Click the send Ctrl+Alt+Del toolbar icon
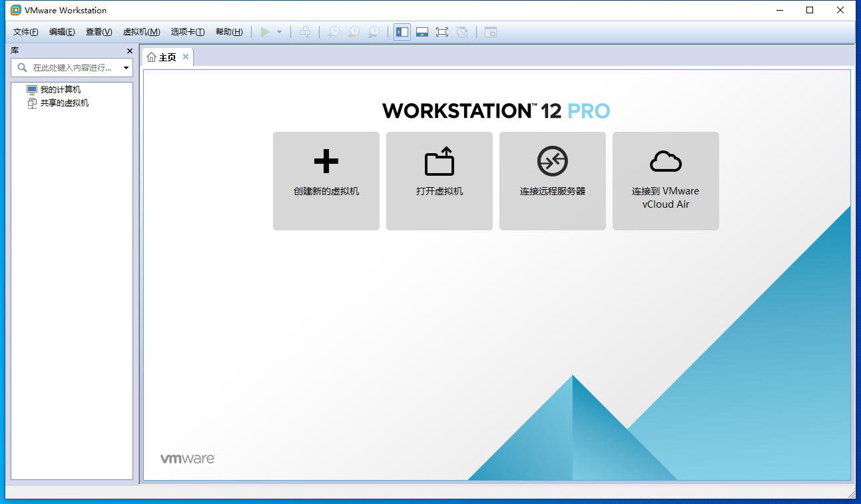 coord(305,32)
